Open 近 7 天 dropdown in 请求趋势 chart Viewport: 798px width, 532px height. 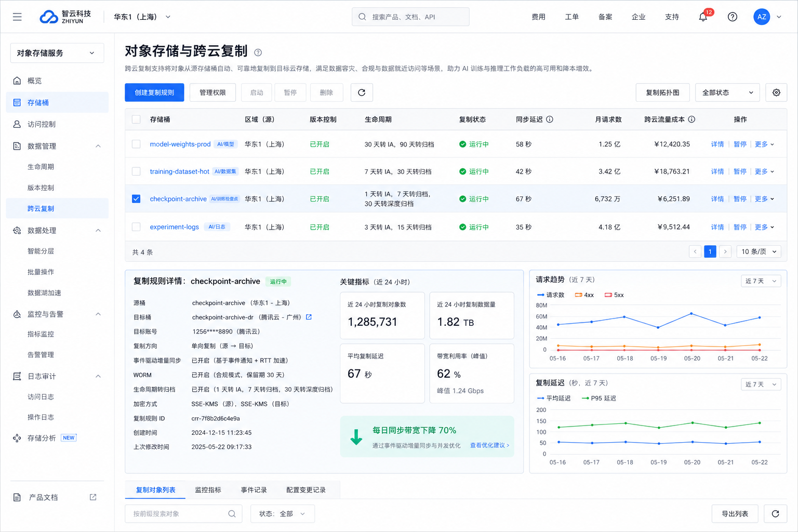761,281
